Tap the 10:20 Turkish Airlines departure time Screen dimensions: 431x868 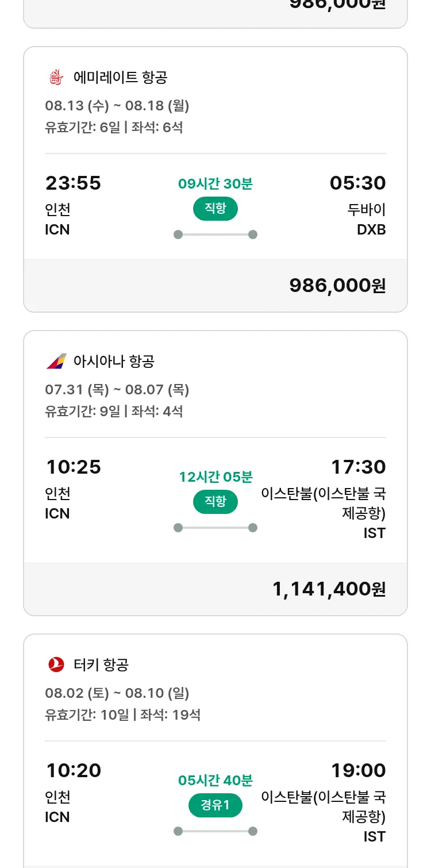pos(73,771)
